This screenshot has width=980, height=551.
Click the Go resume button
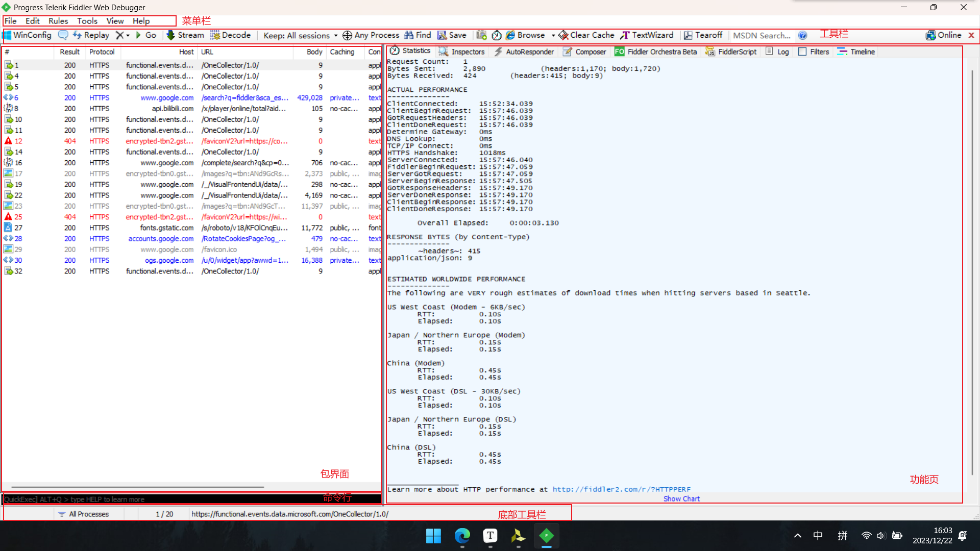pyautogui.click(x=145, y=35)
